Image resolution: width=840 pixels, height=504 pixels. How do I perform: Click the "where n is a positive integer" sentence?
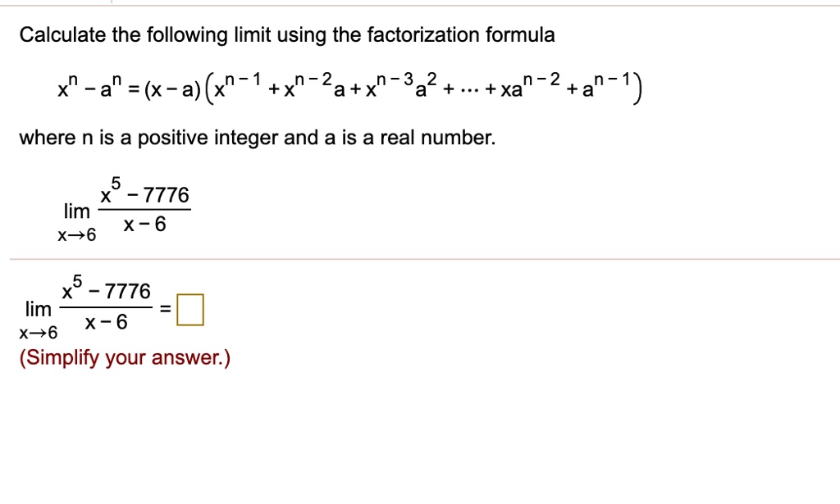point(257,138)
